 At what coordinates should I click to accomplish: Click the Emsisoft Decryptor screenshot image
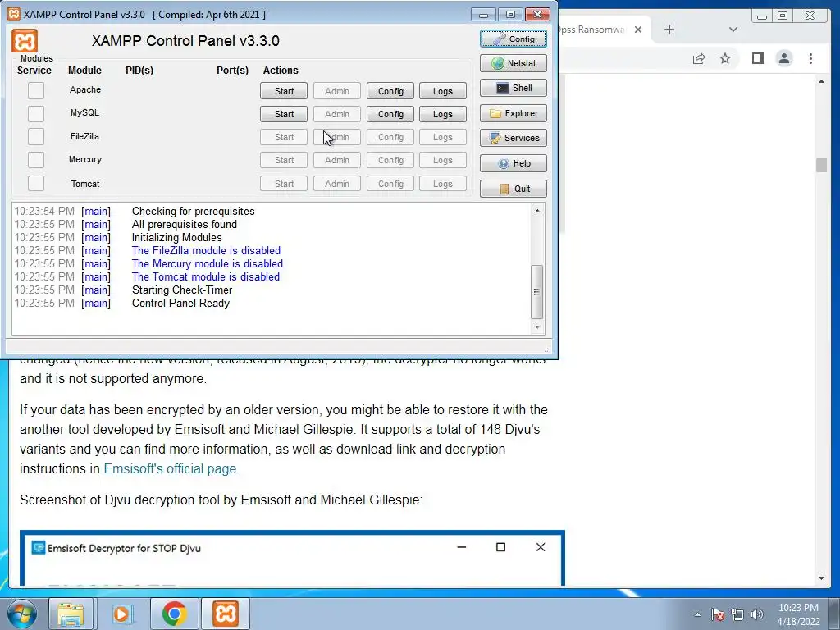293,558
